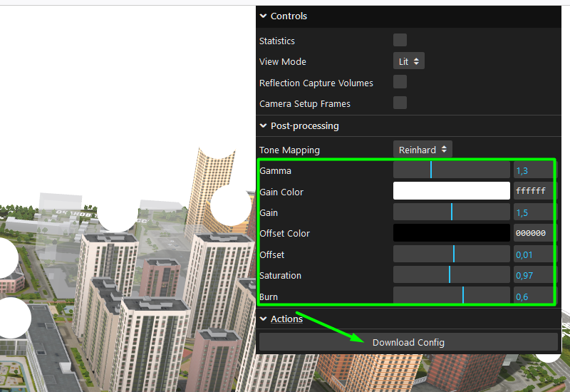Click the Actions section title

[286, 319]
